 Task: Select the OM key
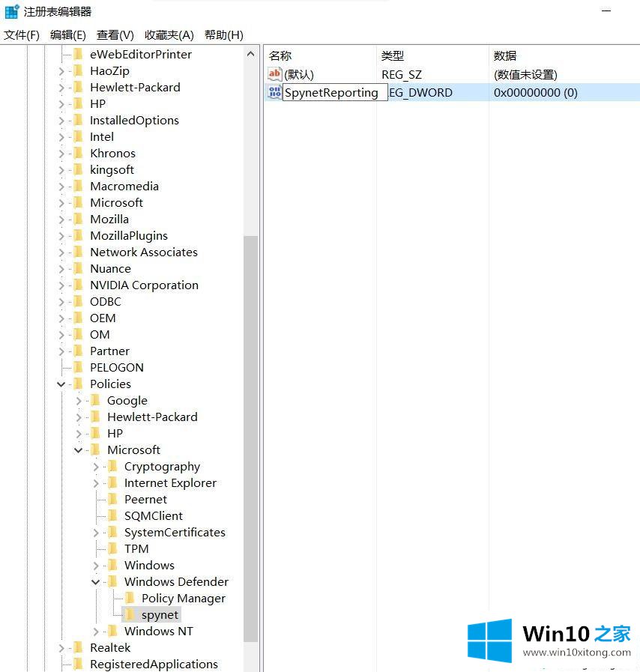pos(100,334)
